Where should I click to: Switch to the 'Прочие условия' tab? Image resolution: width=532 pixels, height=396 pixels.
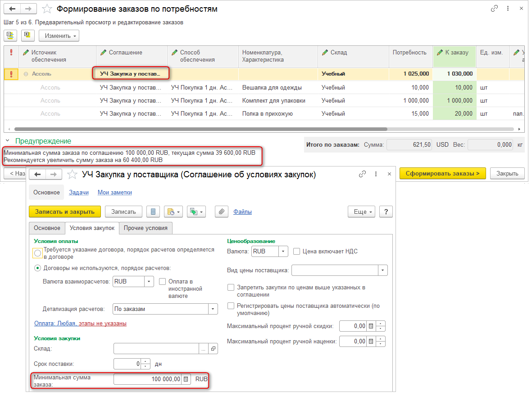pyautogui.click(x=146, y=228)
